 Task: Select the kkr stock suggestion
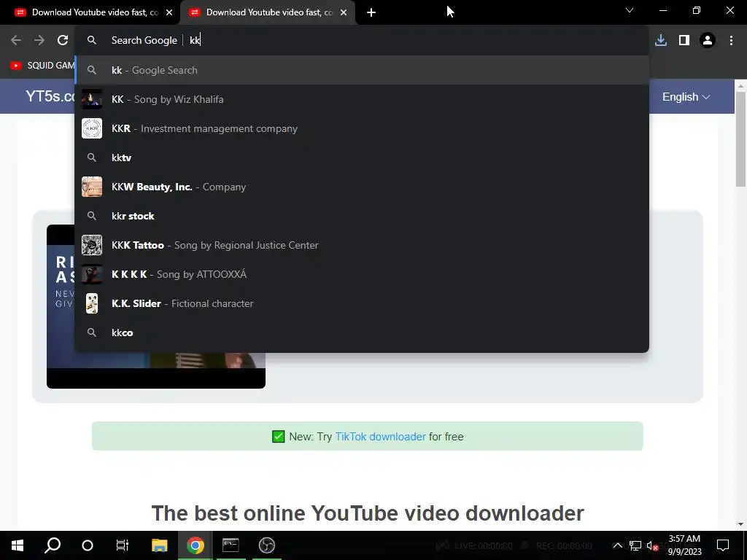pyautogui.click(x=362, y=216)
